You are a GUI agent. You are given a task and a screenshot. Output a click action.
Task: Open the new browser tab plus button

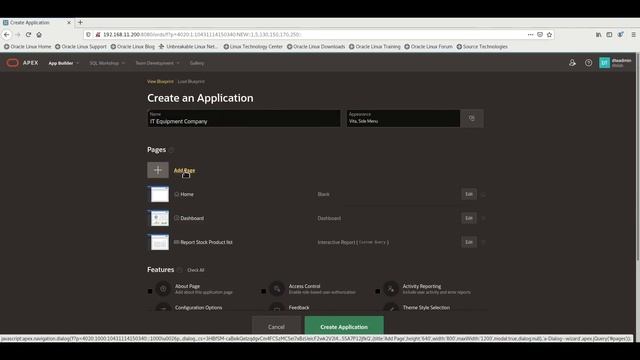pyautogui.click(x=80, y=22)
